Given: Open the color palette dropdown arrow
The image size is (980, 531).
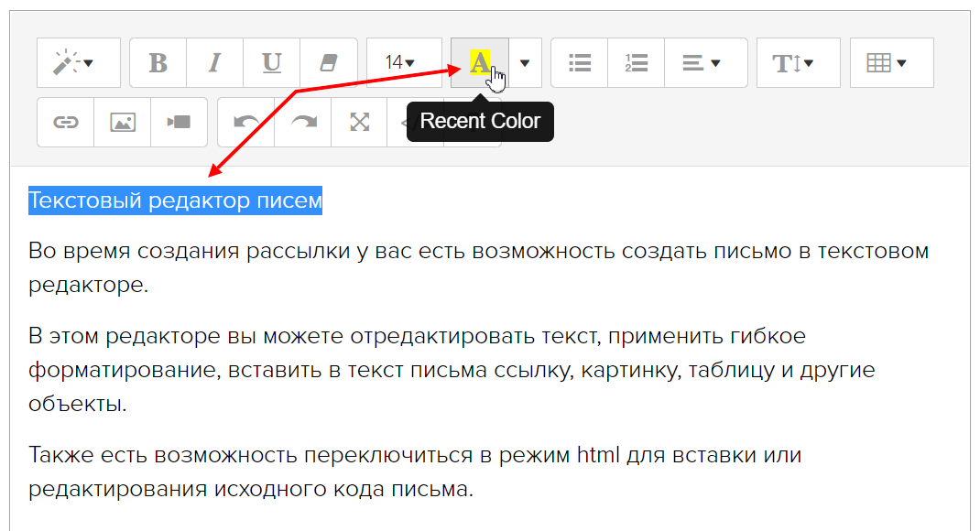Looking at the screenshot, I should 525,63.
